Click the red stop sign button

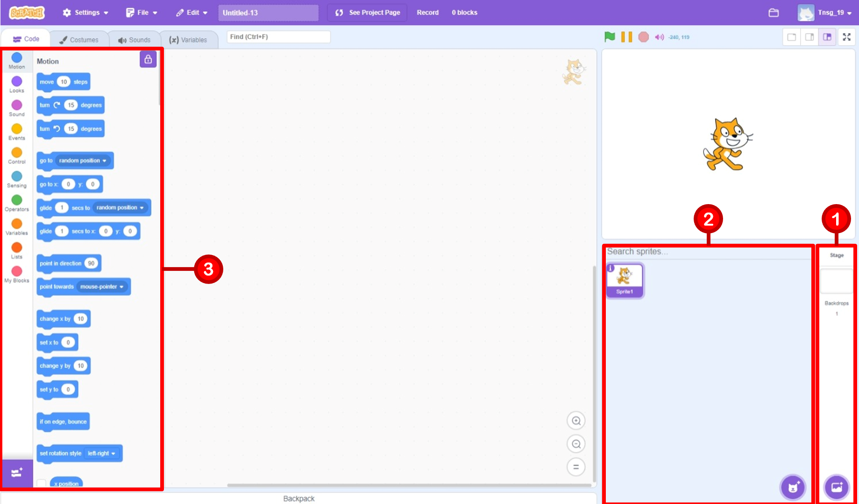(x=643, y=37)
